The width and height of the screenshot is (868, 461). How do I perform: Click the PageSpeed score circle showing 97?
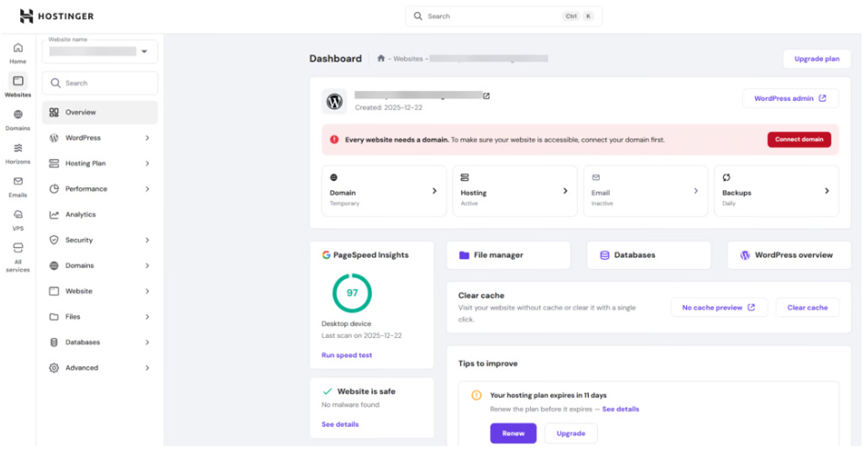[352, 293]
